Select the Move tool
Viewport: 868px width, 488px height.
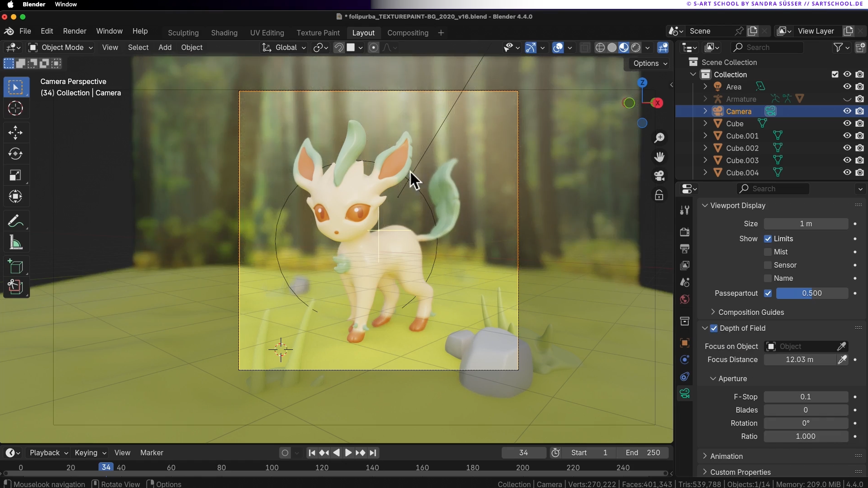pos(15,133)
